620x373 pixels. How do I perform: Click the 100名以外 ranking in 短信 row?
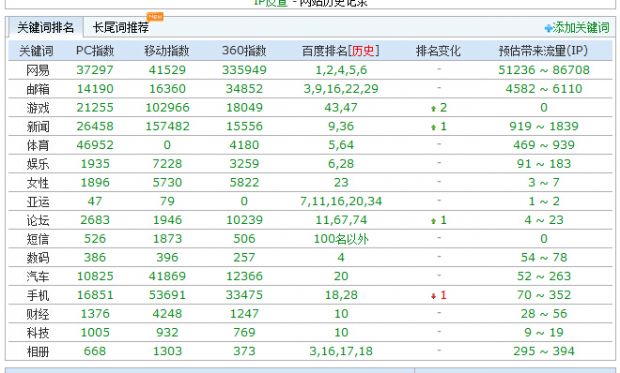[341, 239]
